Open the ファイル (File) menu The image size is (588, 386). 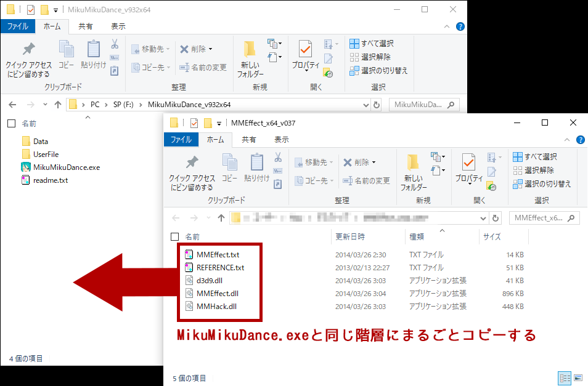click(181, 140)
